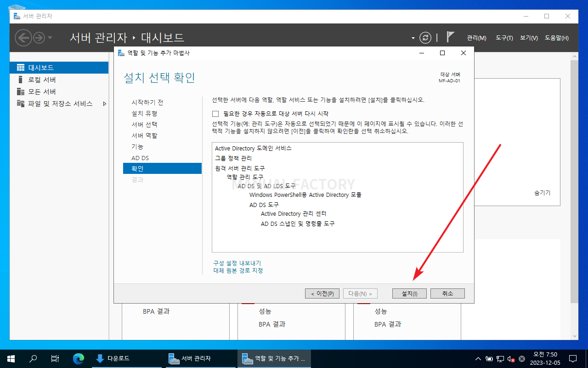This screenshot has height=368, width=588.
Task: Click the 취소 button in wizard
Action: (447, 293)
